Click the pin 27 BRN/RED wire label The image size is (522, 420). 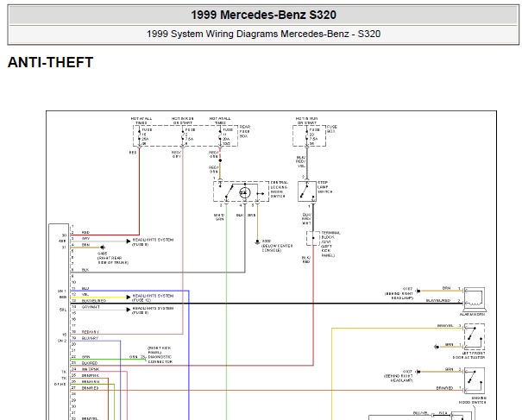(x=90, y=388)
